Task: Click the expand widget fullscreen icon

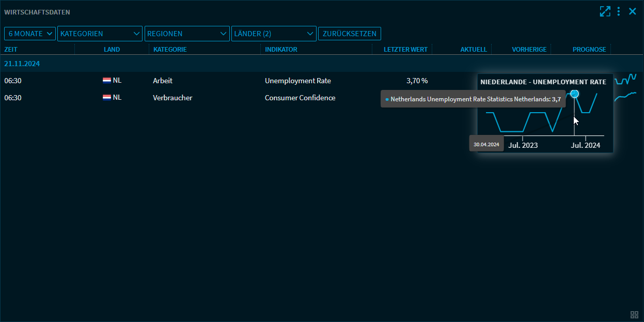Action: 605,11
